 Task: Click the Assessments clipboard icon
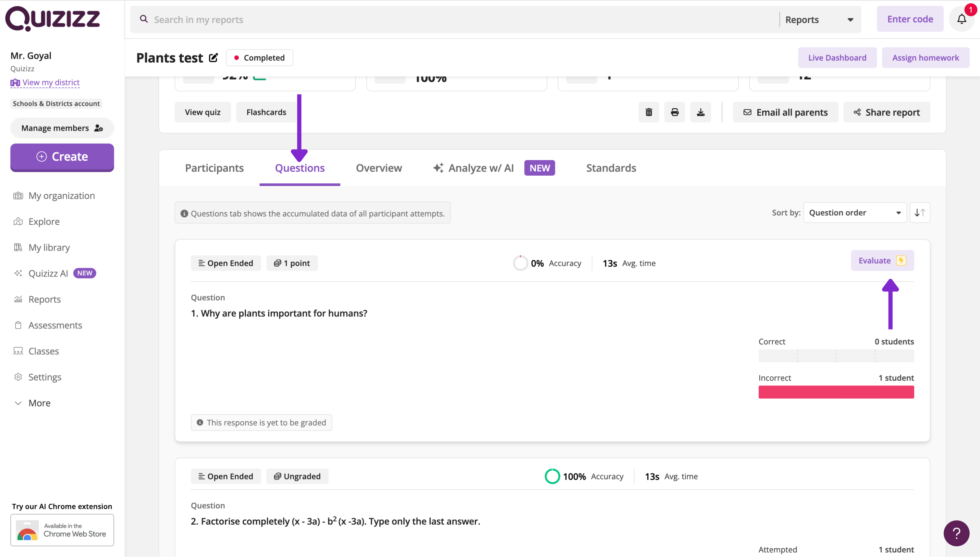click(18, 325)
